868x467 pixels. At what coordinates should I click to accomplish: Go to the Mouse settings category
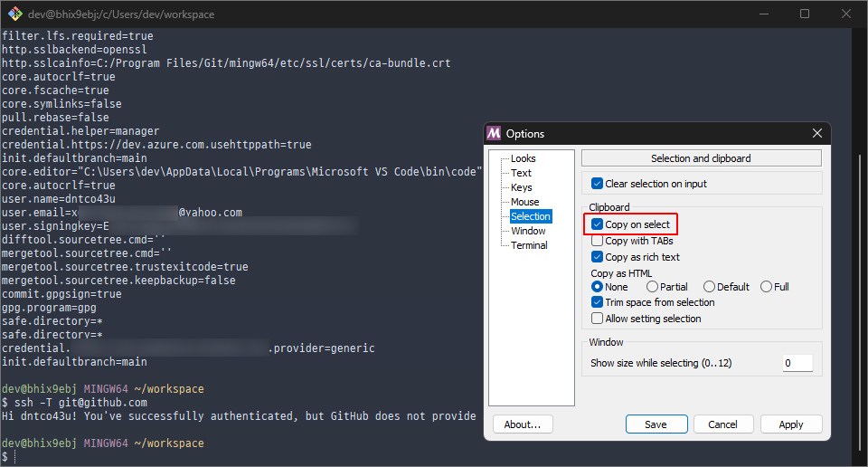coord(524,202)
